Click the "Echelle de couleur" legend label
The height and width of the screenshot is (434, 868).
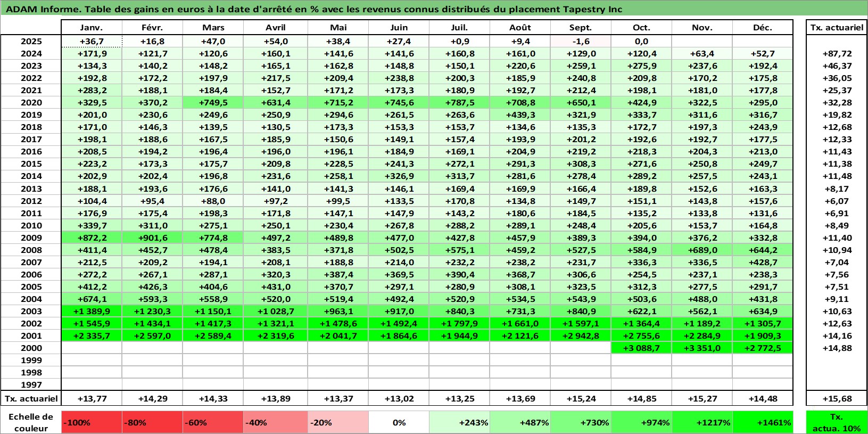pos(31,422)
